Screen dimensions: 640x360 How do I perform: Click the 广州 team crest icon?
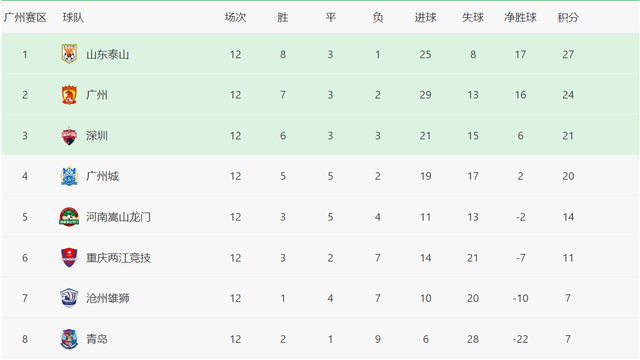pos(69,95)
